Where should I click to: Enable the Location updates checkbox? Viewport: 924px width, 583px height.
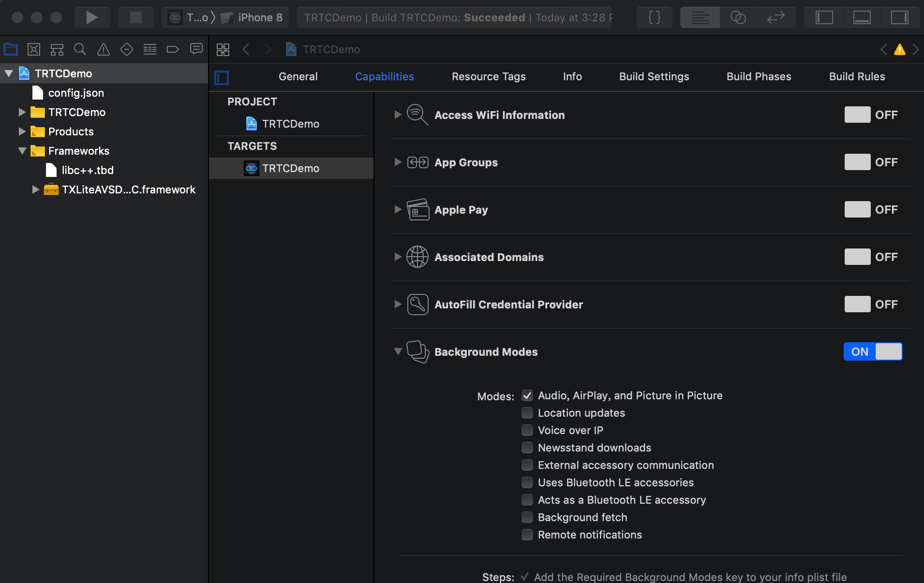[527, 413]
